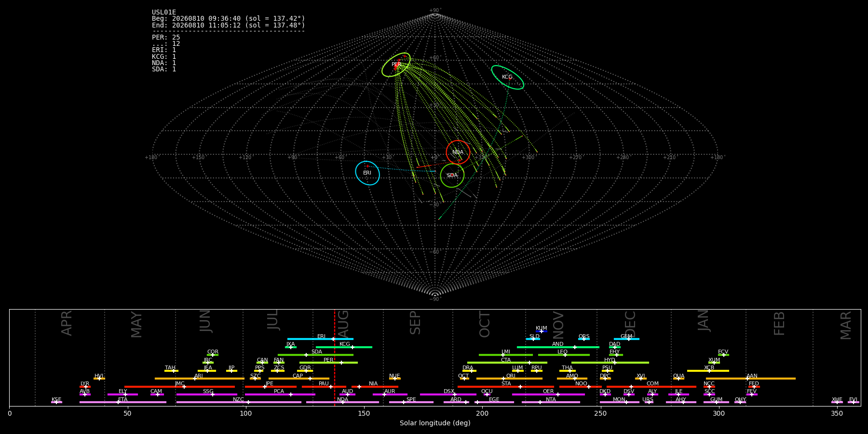Click the LMI shower label in the timeline
The image size is (868, 434).
[x=506, y=352]
